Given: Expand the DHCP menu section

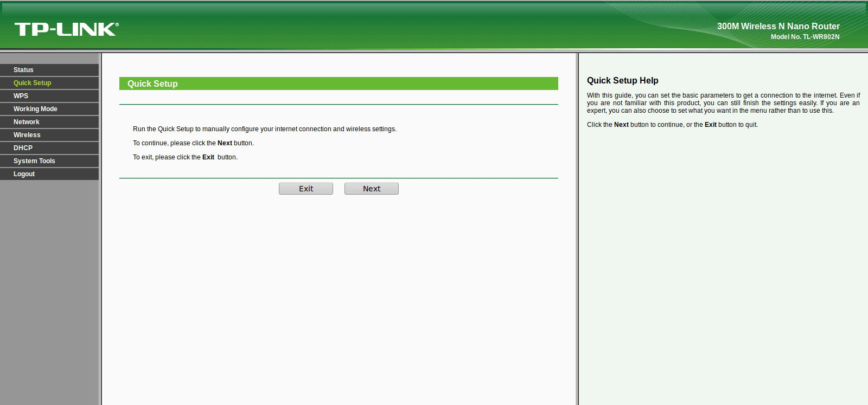Looking at the screenshot, I should coord(49,148).
